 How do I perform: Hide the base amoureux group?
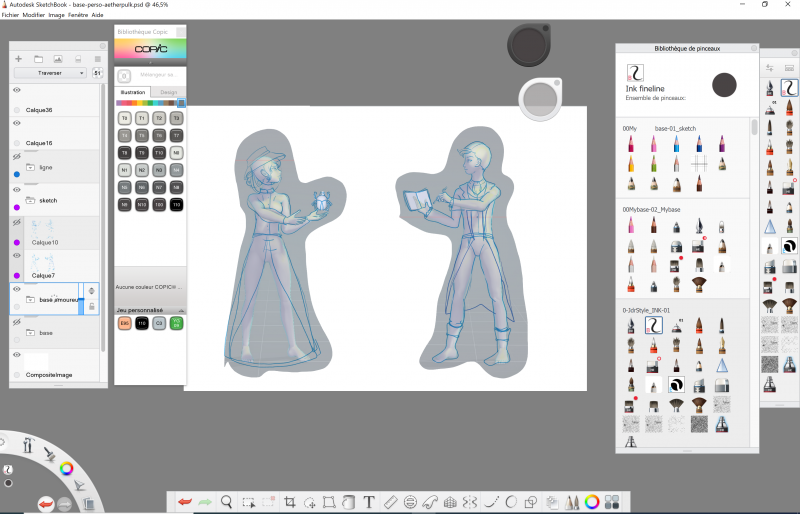[17, 289]
